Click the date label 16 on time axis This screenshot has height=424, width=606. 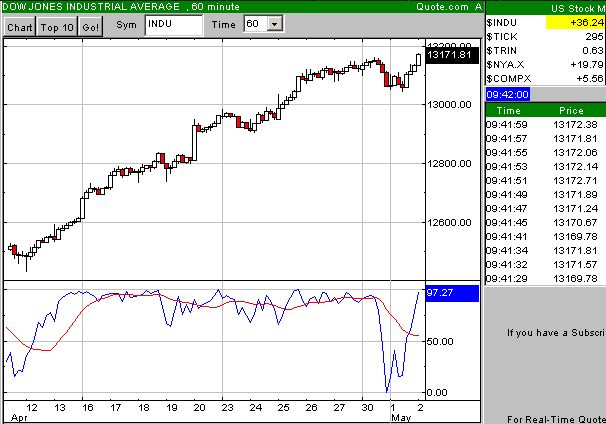(x=87, y=407)
